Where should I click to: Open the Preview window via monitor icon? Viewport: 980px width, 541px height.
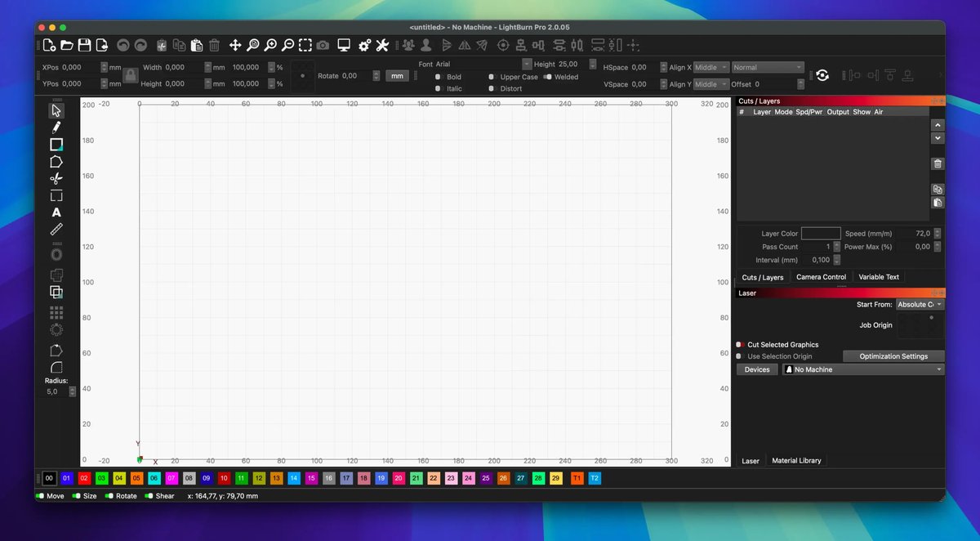click(x=343, y=45)
